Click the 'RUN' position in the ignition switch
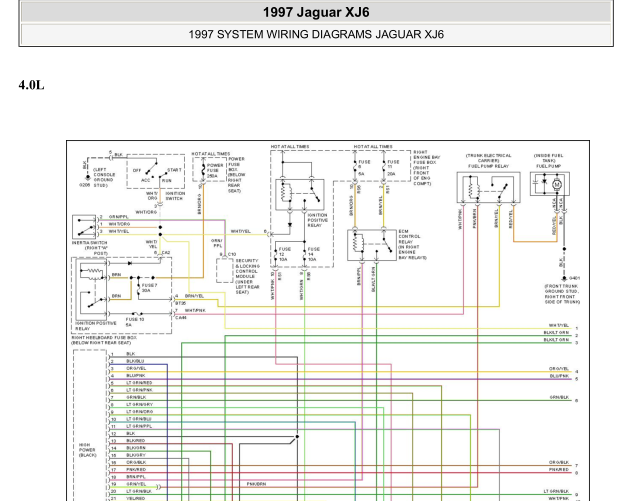This screenshot has height=501, width=631. tap(167, 181)
